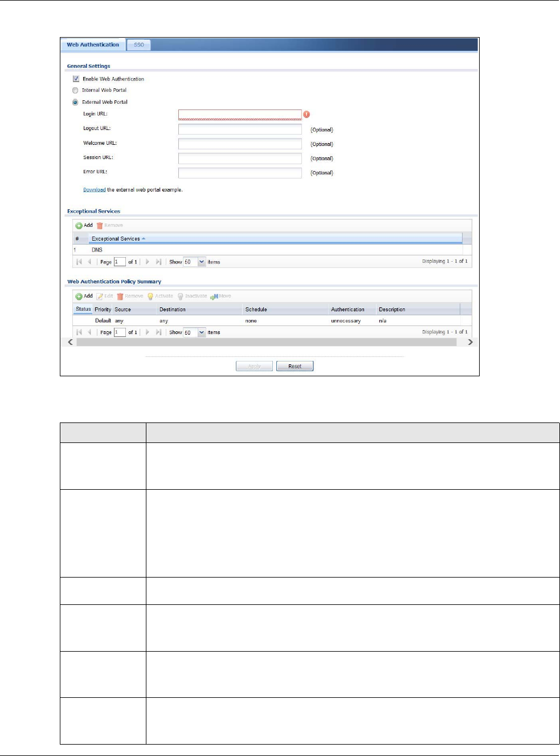This screenshot has width=560, height=756.
Task: Click the Priority column header
Action: (103, 310)
